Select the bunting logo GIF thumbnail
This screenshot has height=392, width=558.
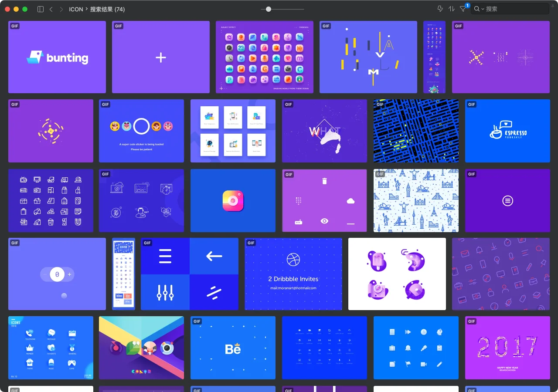pos(57,57)
